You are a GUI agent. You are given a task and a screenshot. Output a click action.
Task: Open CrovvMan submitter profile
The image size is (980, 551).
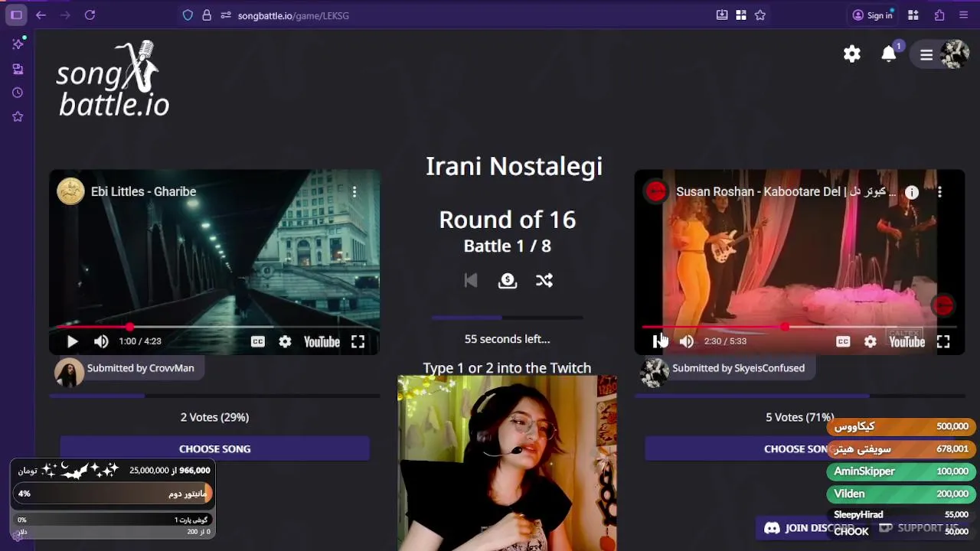coord(140,368)
